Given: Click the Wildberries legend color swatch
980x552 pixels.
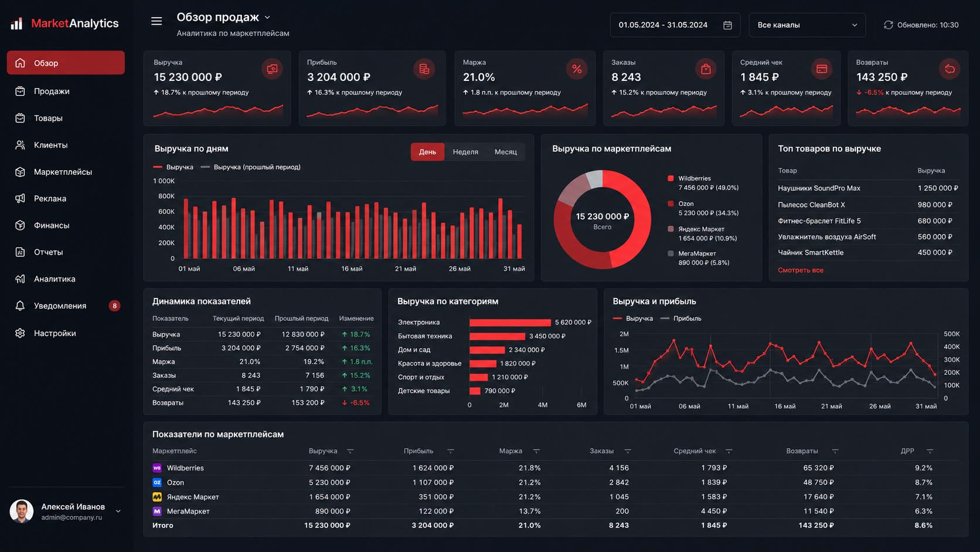Looking at the screenshot, I should [671, 178].
